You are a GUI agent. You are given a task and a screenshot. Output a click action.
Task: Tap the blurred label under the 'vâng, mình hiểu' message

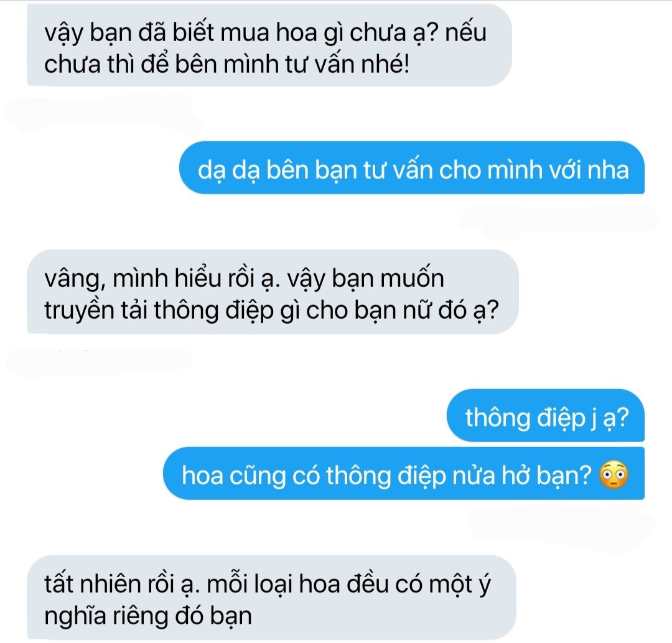click(100, 362)
